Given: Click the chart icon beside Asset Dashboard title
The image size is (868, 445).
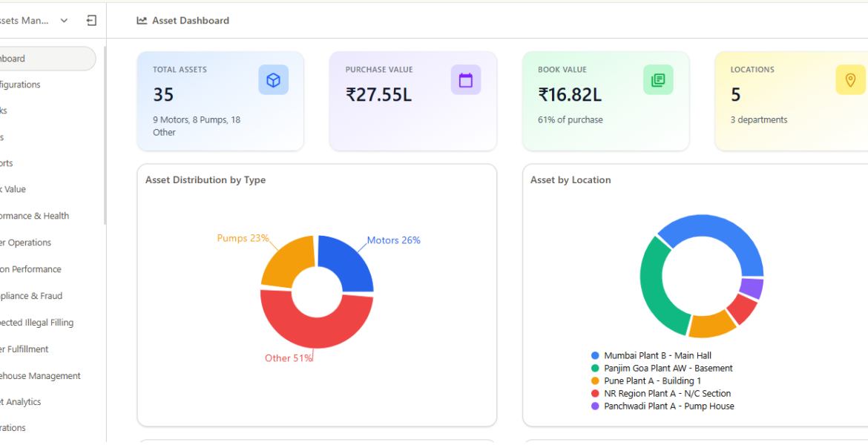Looking at the screenshot, I should click(142, 21).
